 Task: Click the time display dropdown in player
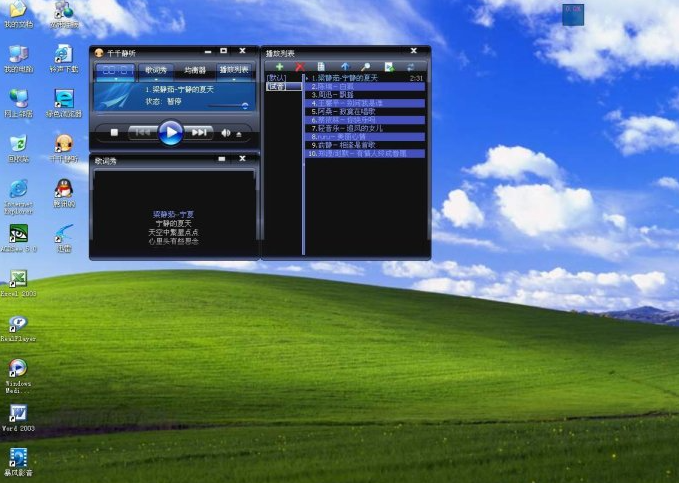coord(114,70)
